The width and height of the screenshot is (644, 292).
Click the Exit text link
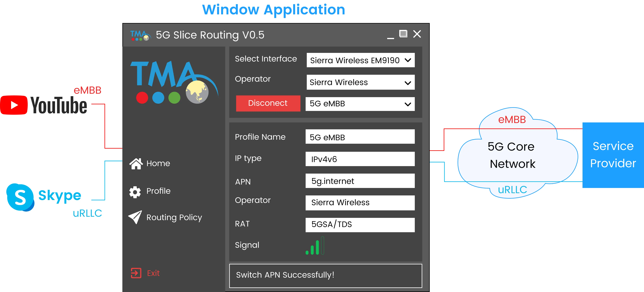153,273
